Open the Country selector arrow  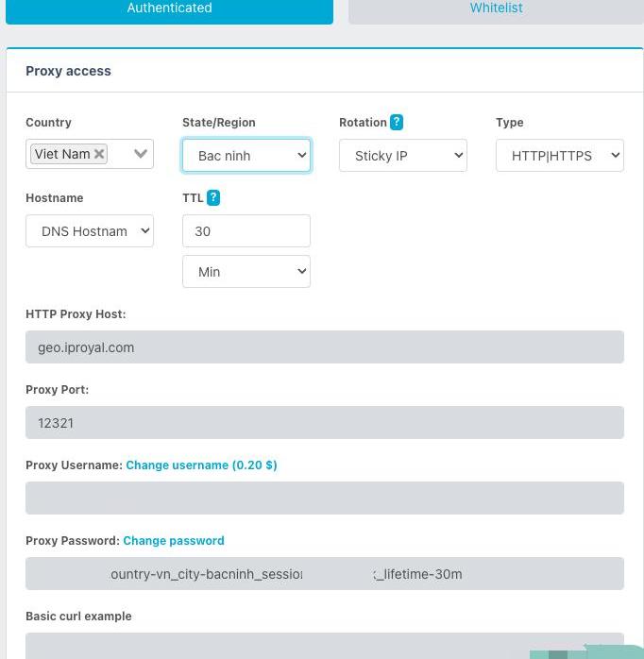pos(141,154)
